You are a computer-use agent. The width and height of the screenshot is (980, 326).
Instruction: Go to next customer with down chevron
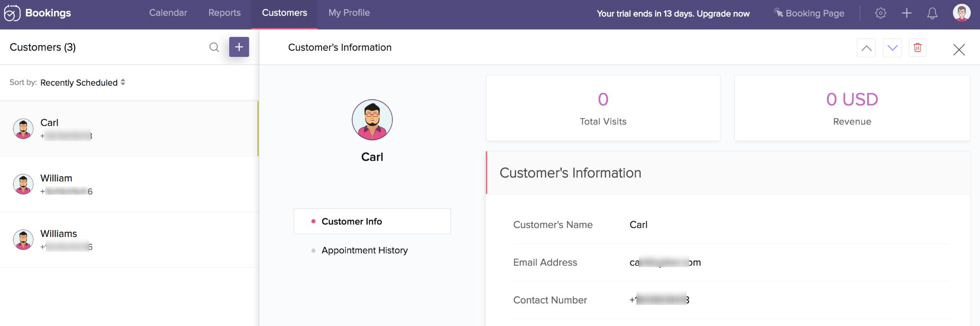pos(892,48)
